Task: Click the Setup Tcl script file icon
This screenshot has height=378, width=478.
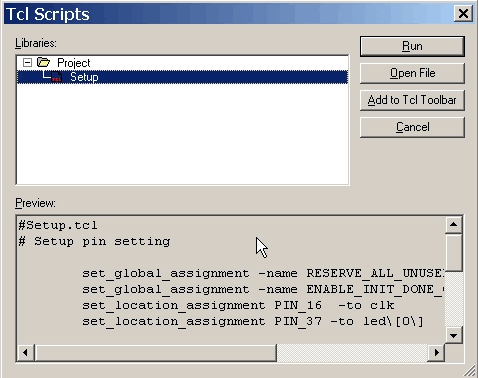Action: [57, 77]
